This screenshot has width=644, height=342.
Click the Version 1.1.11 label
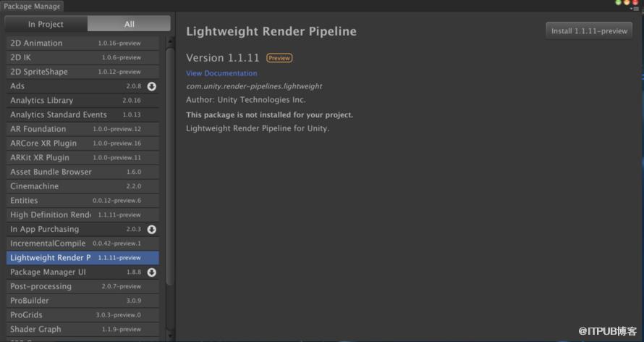tap(223, 58)
